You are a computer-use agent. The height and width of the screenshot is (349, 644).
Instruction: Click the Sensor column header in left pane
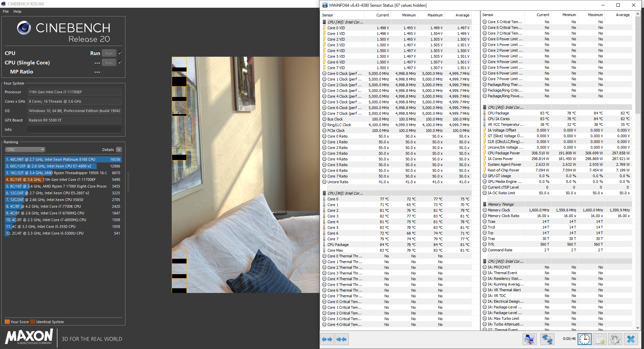point(342,15)
